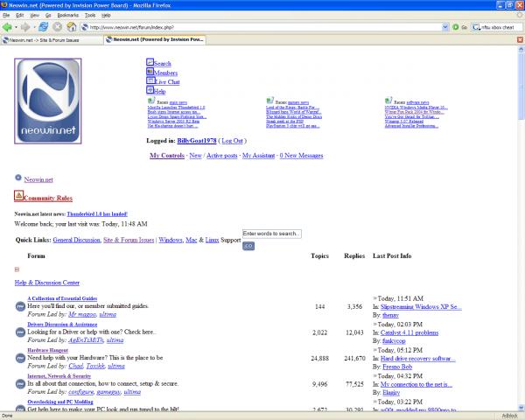
Task: Click the URL address bar field
Action: 265,27
